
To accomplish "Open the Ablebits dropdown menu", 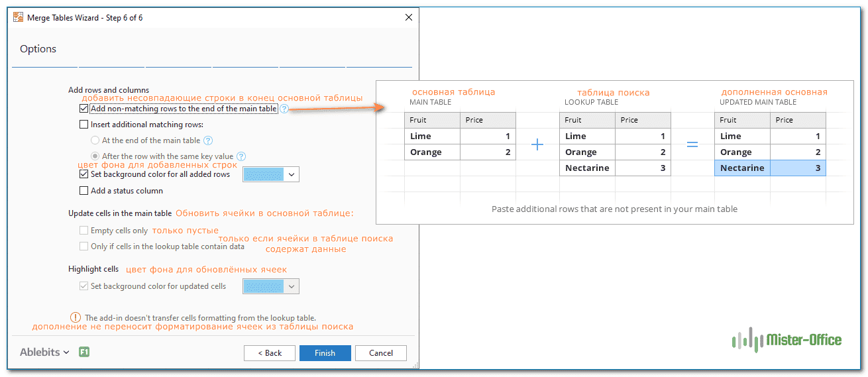I will pos(44,352).
